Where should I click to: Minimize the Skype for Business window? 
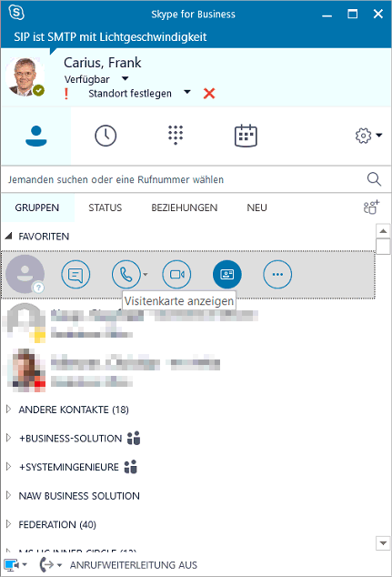click(327, 15)
